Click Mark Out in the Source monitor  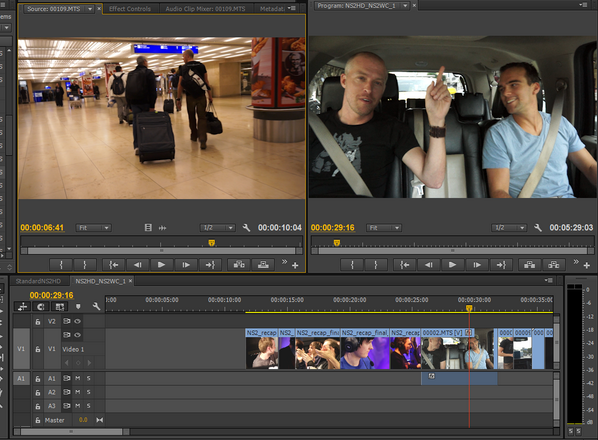85,265
